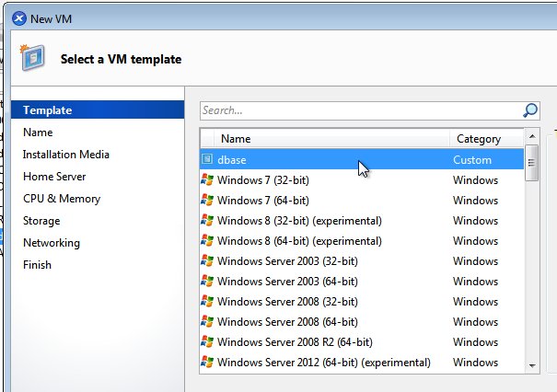The width and height of the screenshot is (557, 392).
Task: Select the Windows 7 (64-bit) template
Action: pos(362,201)
